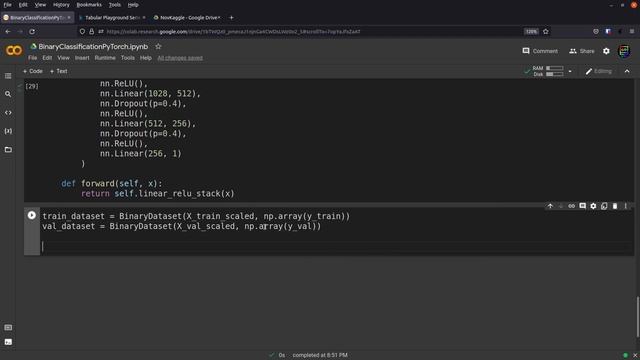
Task: Switch to NovKaggle Google Drive tab
Action: click(x=187, y=18)
